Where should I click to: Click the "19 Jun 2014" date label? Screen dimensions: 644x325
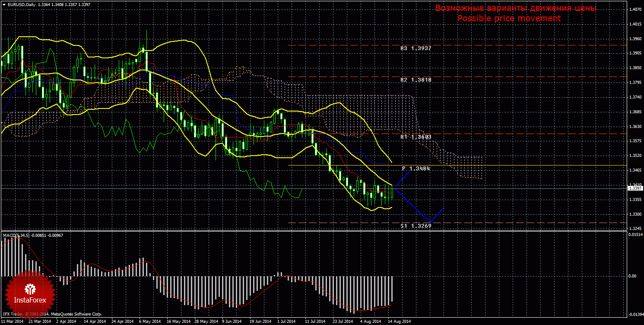point(261,322)
